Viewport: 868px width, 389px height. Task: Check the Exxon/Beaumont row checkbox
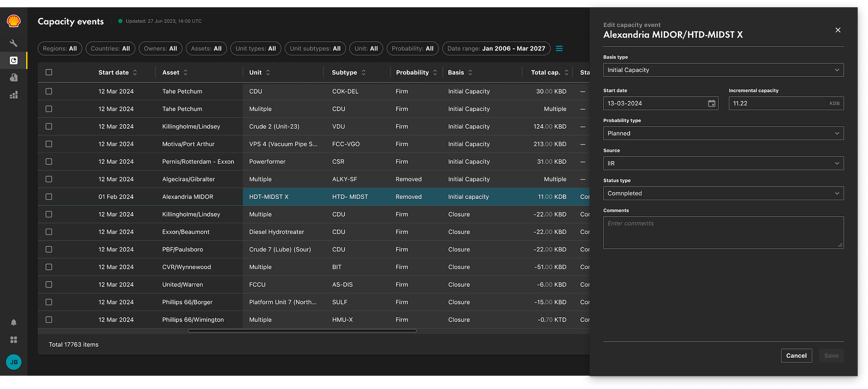pyautogui.click(x=49, y=232)
